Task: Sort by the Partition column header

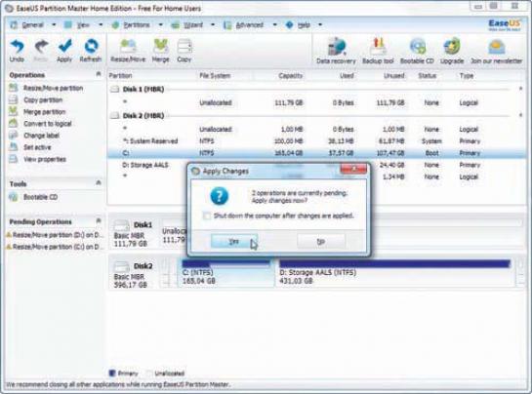Action: point(120,76)
